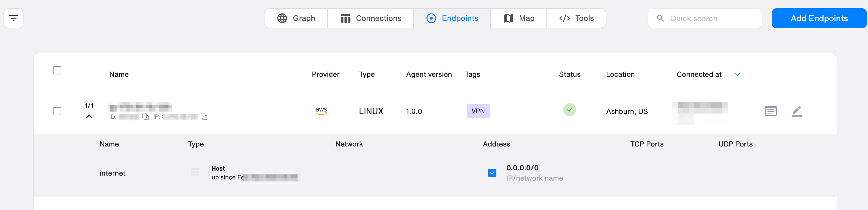
Task: Collapse the 1/1 endpoint row chevron
Action: point(89,117)
